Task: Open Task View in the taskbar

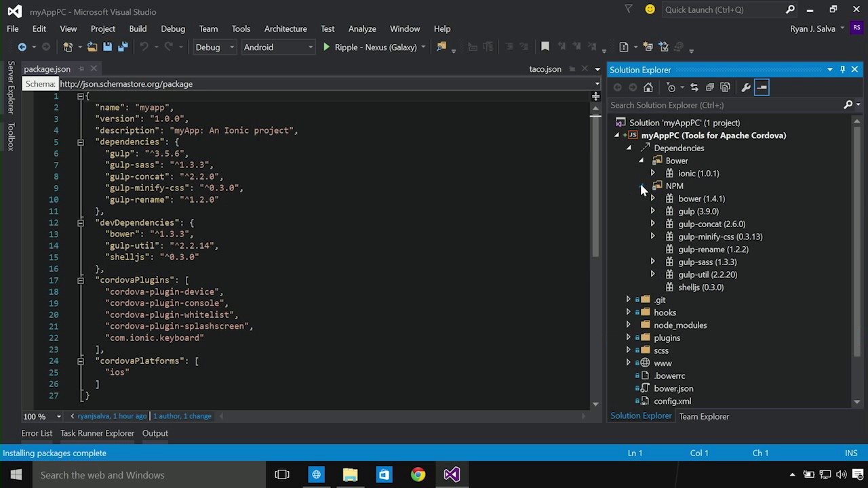Action: [x=282, y=474]
